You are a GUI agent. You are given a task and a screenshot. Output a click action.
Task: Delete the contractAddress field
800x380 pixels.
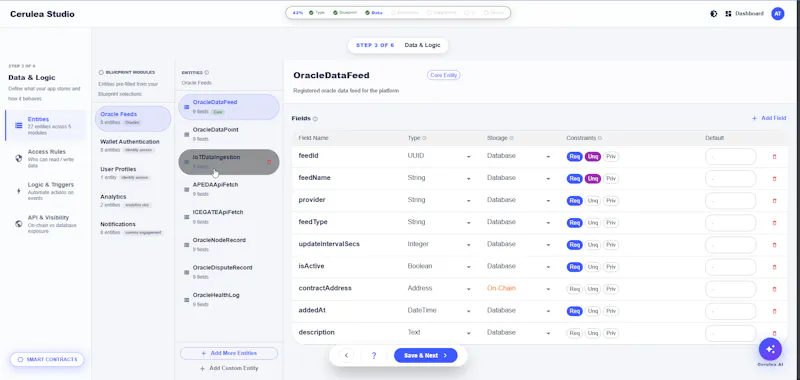coord(774,289)
